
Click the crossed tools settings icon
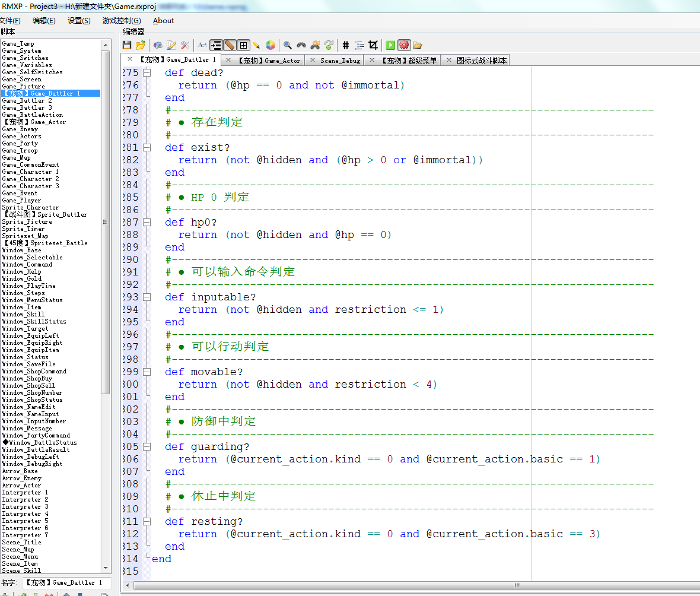coord(185,45)
